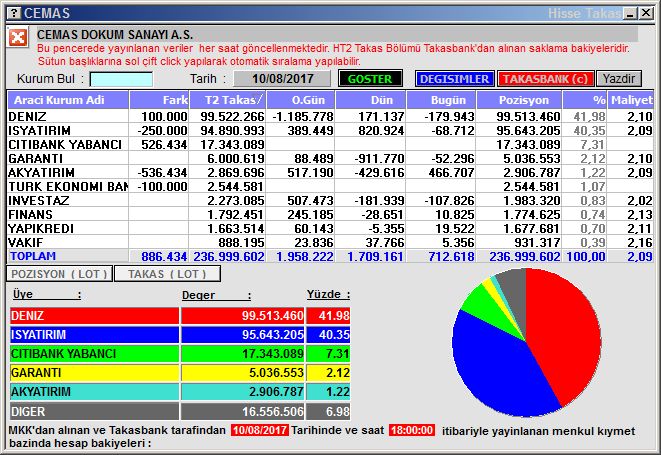Click the Bugün value 466.707
The width and height of the screenshot is (661, 455).
tap(451, 172)
